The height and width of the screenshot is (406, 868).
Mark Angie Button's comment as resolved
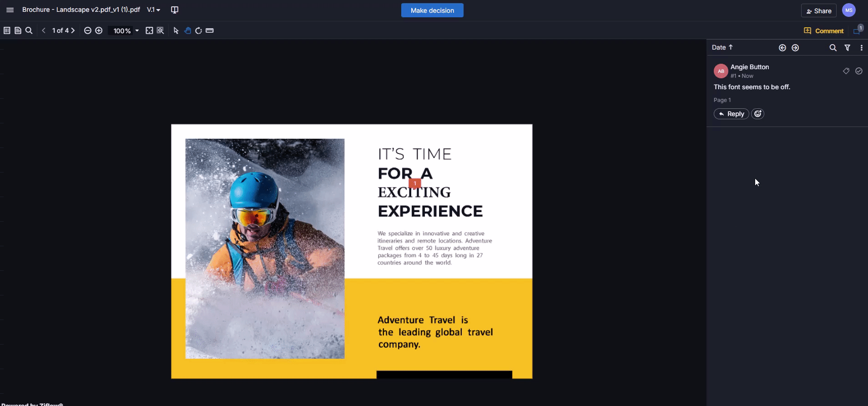coord(859,71)
